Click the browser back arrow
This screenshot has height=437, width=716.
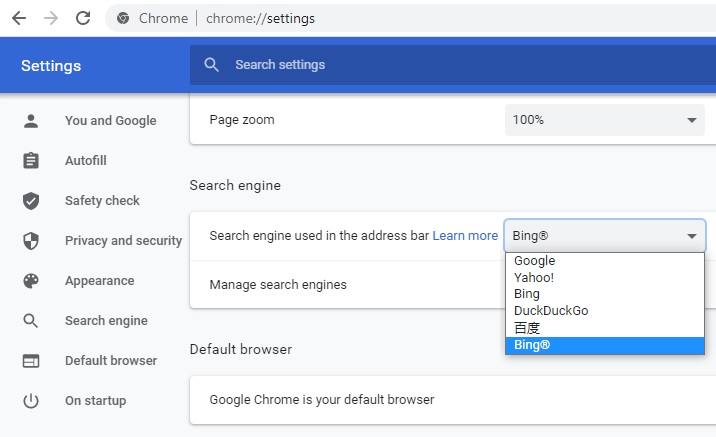click(19, 18)
